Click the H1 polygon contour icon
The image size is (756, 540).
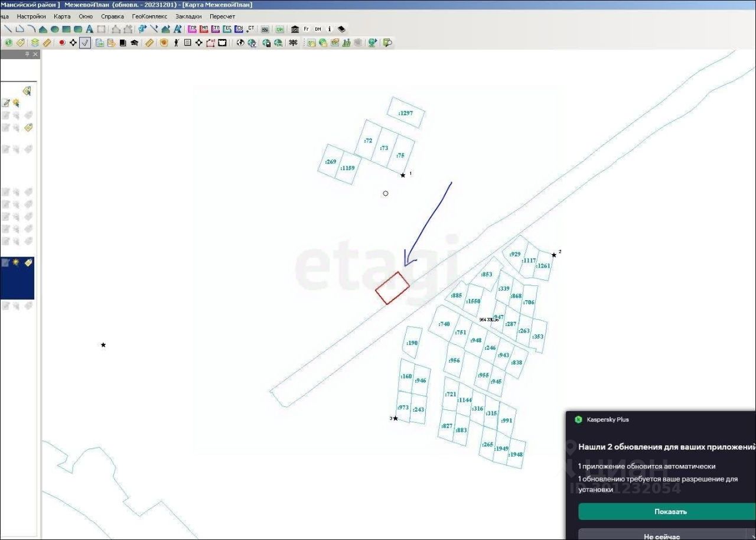[210, 43]
